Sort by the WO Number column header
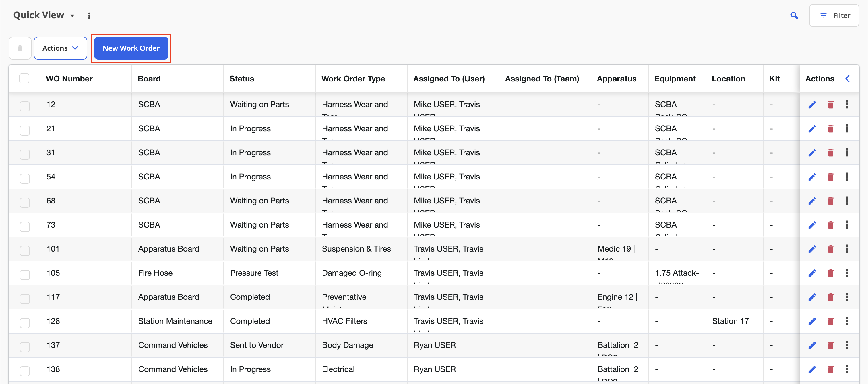This screenshot has height=384, width=868. point(69,79)
